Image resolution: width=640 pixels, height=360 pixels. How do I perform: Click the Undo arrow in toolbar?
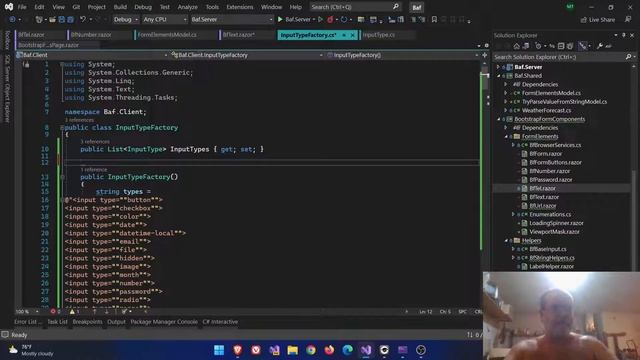(x=83, y=19)
